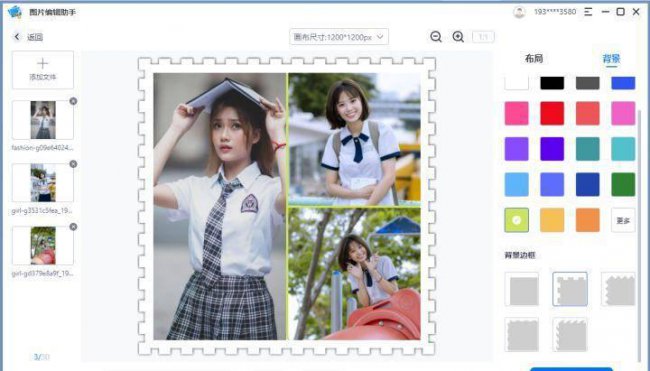
Task: Open more colors with 更多 button
Action: point(623,220)
